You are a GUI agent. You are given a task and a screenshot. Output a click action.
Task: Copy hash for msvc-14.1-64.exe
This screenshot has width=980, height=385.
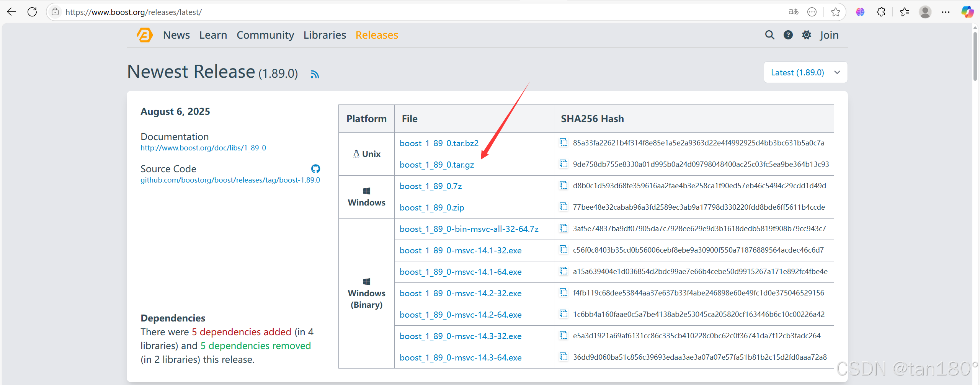pyautogui.click(x=563, y=271)
